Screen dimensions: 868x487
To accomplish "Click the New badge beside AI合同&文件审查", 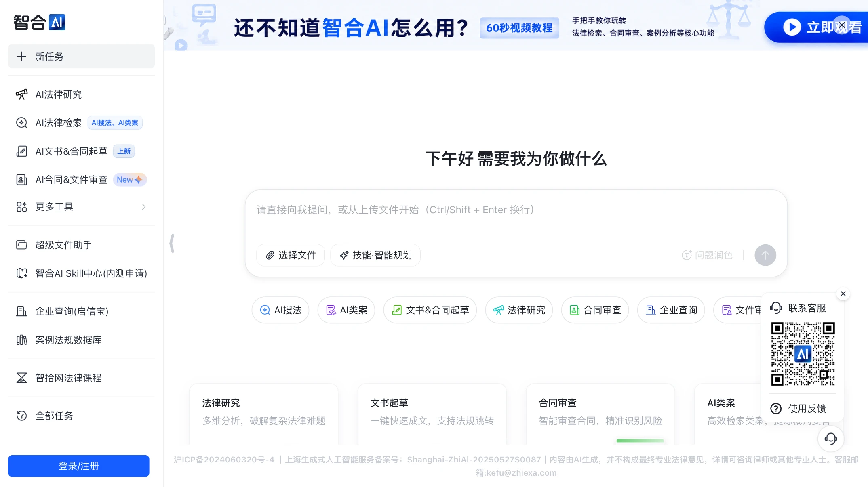I will pos(129,180).
